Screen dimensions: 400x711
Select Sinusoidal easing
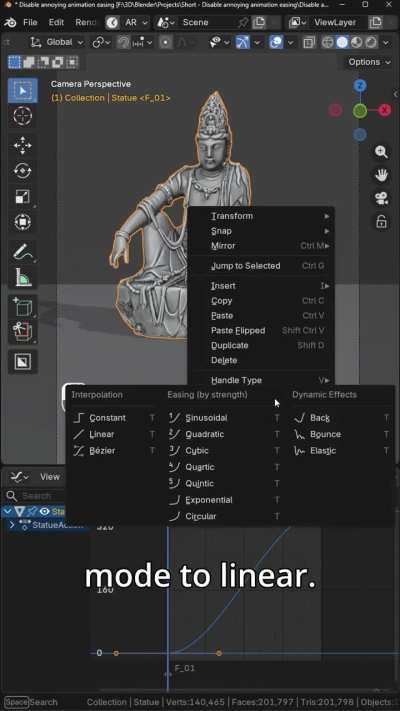224,418
